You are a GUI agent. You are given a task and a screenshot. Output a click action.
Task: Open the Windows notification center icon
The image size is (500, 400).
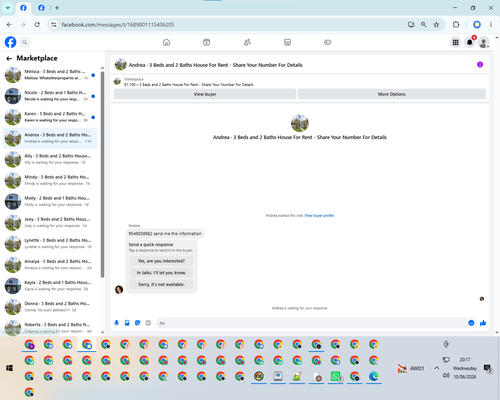[488, 368]
